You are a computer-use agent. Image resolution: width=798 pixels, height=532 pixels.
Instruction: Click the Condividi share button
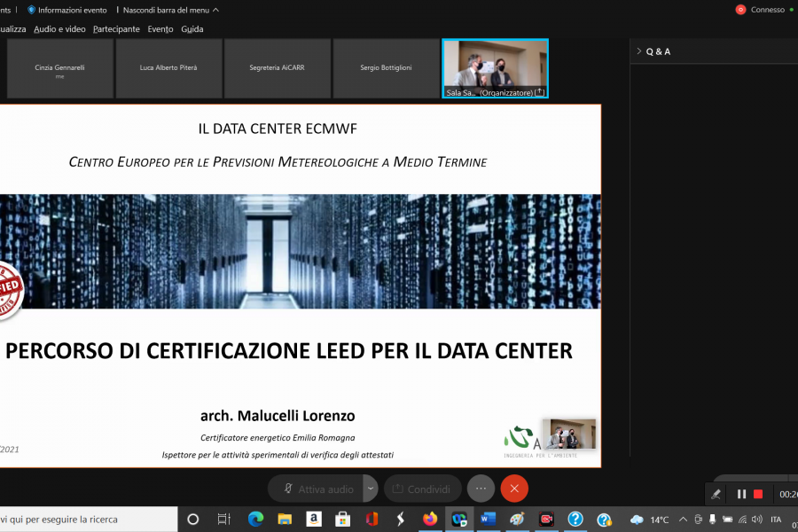pos(422,489)
